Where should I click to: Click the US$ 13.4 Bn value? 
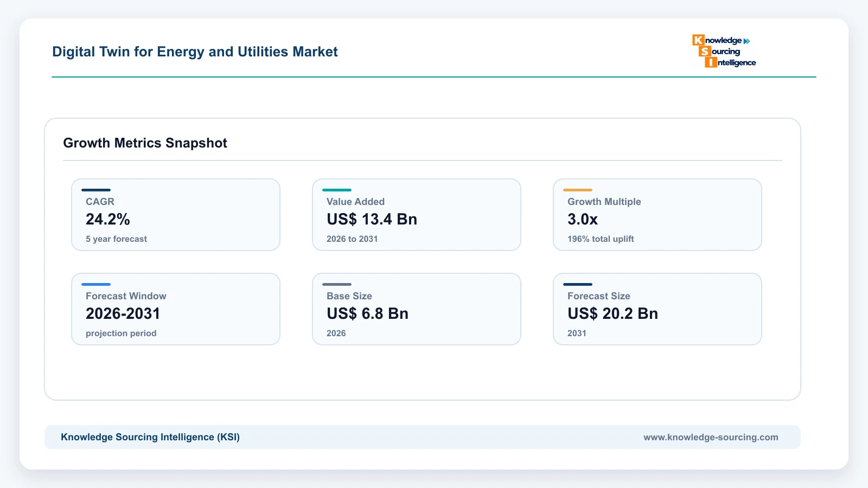[372, 219]
